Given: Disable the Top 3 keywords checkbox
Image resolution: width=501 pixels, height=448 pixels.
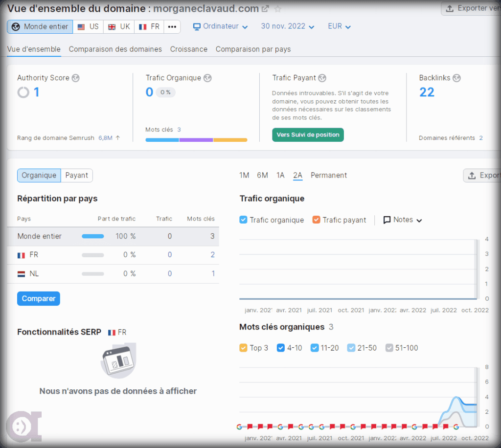Looking at the screenshot, I should point(243,348).
